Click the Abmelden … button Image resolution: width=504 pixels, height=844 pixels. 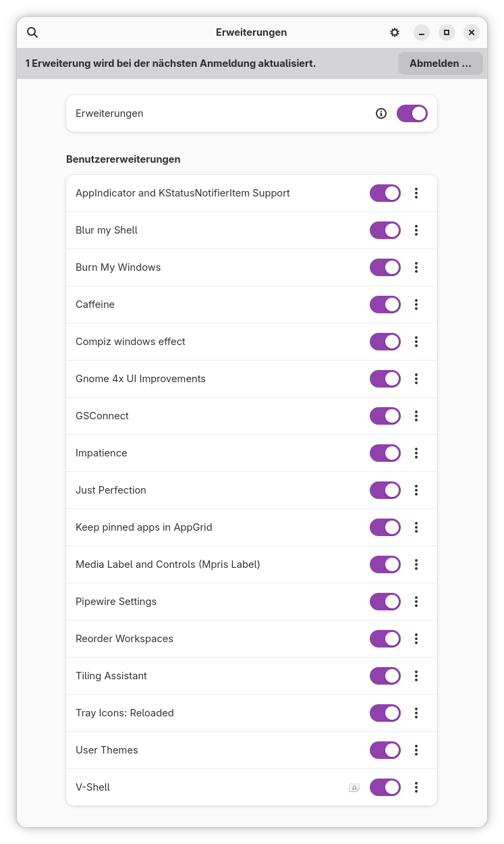coord(440,63)
